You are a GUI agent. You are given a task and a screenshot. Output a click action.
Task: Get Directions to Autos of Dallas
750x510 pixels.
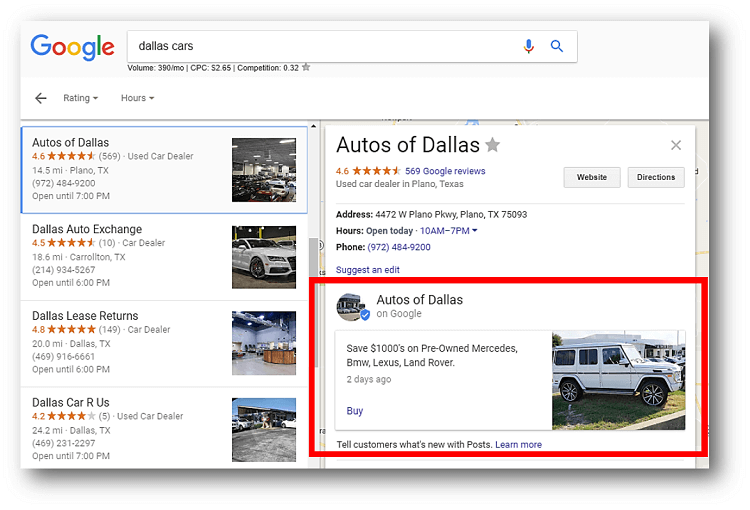pos(656,177)
